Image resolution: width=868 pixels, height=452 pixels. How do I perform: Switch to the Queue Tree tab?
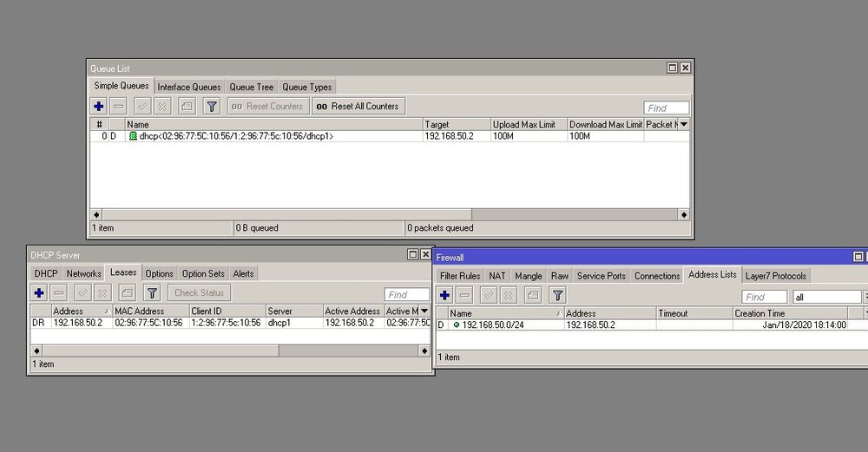[252, 87]
